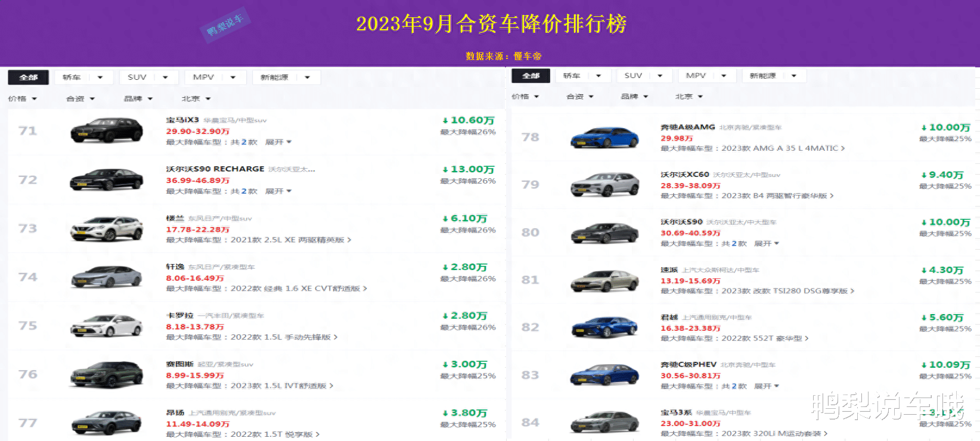Screen dimensions: 980x441
Task: Open the 北京 city filter in the right panel
Action: click(689, 97)
